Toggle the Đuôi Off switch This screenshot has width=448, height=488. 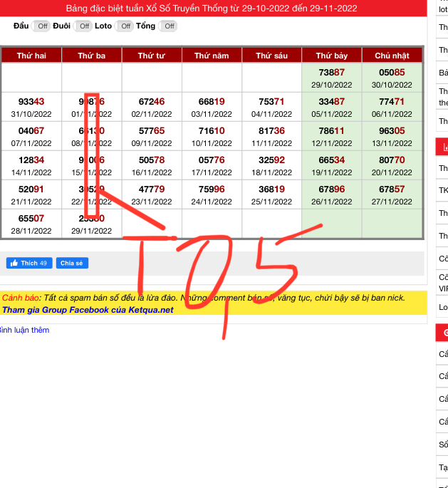83,26
